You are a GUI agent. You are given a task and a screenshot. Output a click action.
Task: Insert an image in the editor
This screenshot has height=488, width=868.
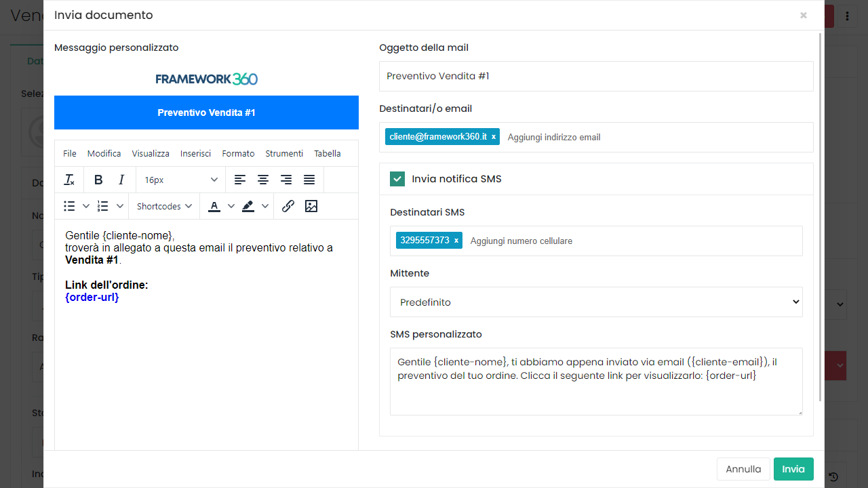click(311, 206)
